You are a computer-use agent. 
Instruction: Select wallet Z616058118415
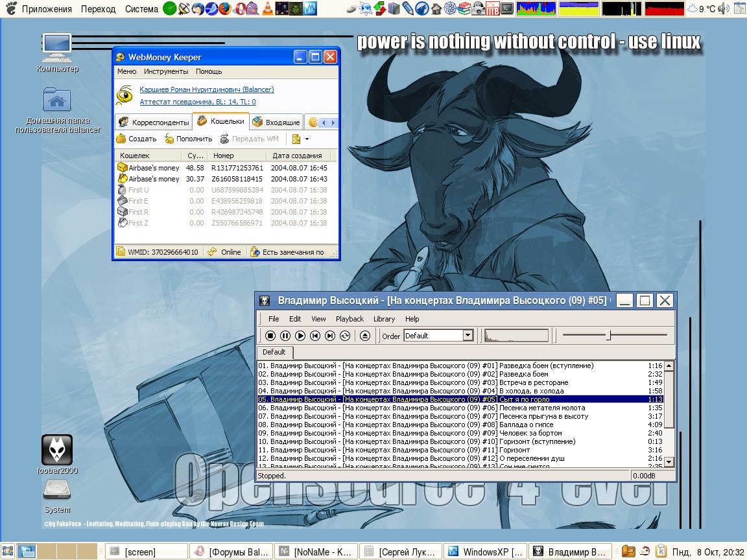click(223, 179)
